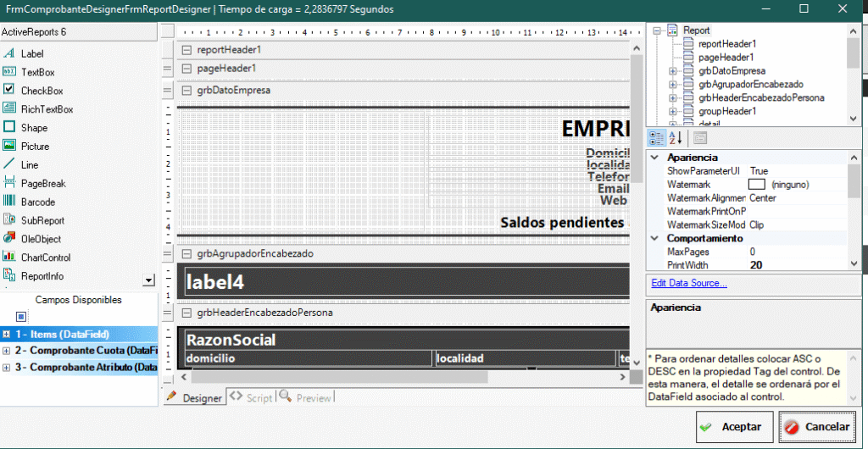
Task: Pick the Picture control tool
Action: pyautogui.click(x=35, y=146)
